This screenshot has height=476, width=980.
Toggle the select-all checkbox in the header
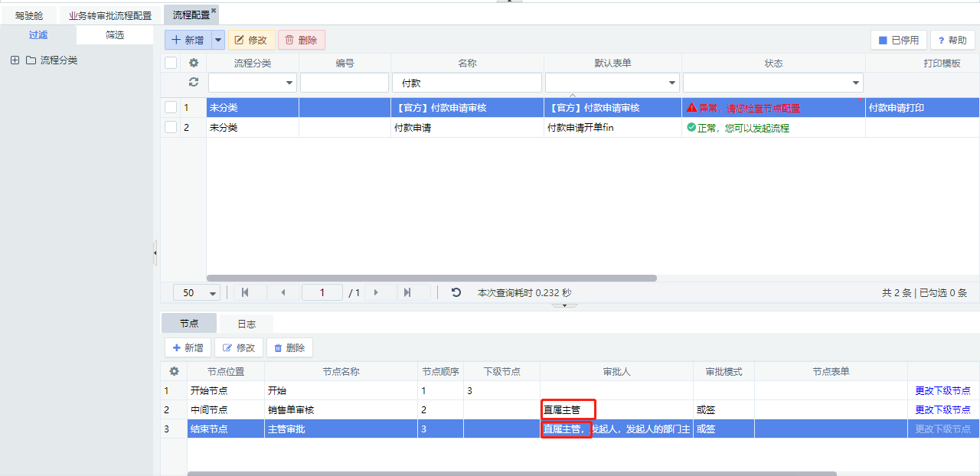pyautogui.click(x=171, y=64)
